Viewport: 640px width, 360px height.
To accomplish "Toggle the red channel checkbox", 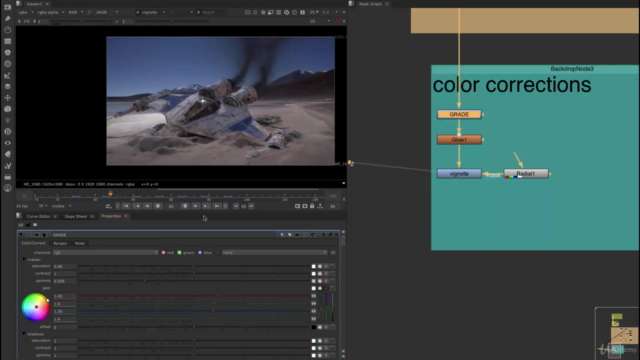I will (x=163, y=253).
